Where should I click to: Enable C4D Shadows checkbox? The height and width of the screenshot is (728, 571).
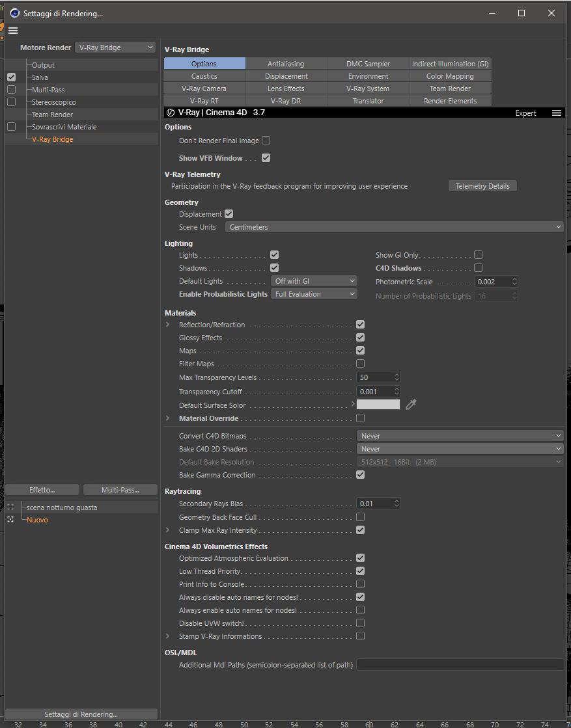478,267
